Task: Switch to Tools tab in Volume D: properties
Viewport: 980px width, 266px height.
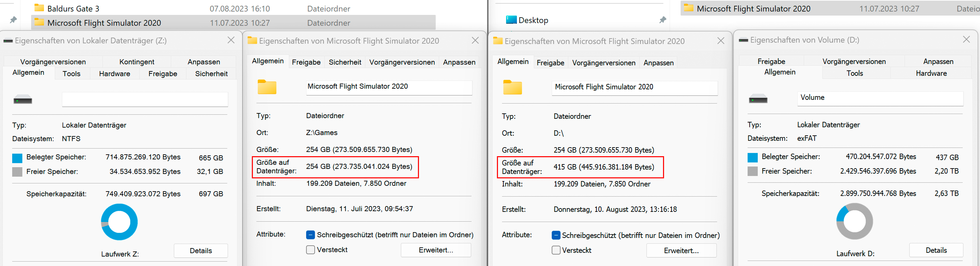Action: [x=854, y=73]
